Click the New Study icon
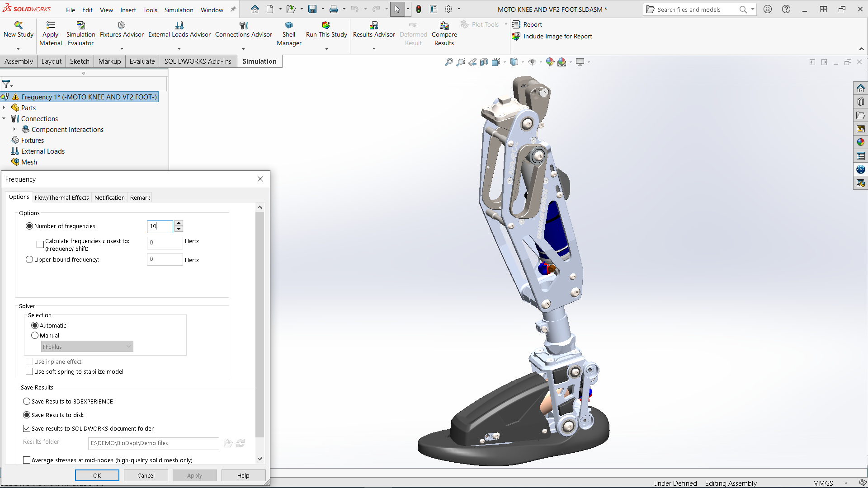Image resolution: width=868 pixels, height=488 pixels. pos(18,26)
